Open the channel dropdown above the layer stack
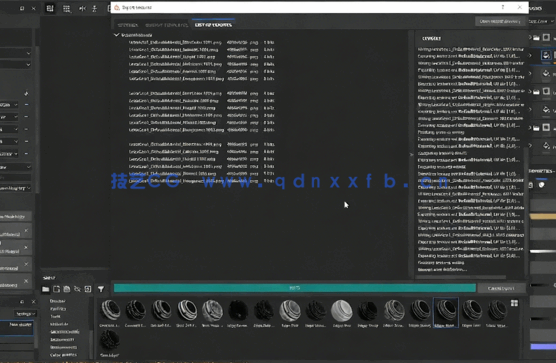The image size is (556, 363). click(x=542, y=21)
